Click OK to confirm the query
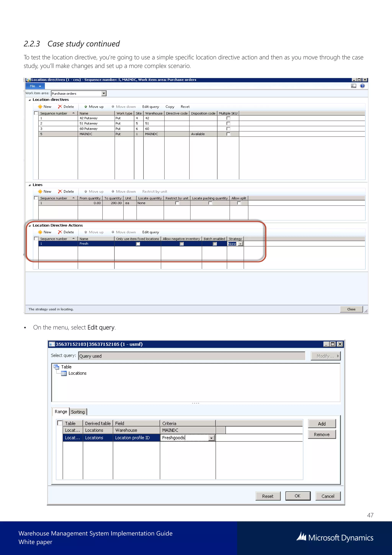392x555 pixels. click(298, 496)
